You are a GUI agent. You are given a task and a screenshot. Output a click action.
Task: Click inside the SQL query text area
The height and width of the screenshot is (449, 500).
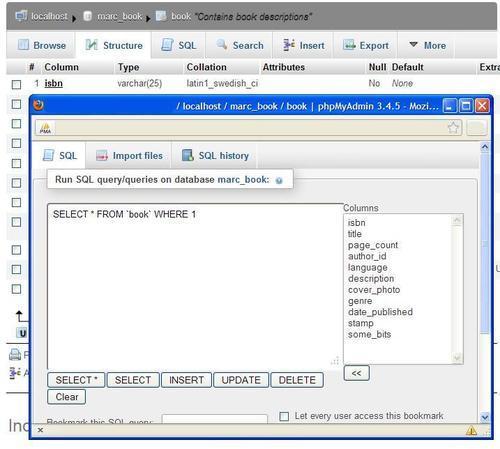(x=195, y=286)
